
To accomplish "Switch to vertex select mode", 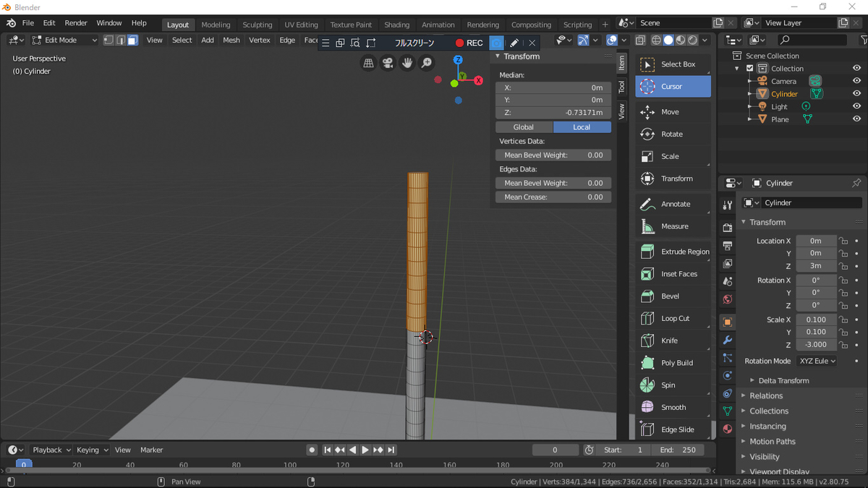I will click(x=109, y=40).
